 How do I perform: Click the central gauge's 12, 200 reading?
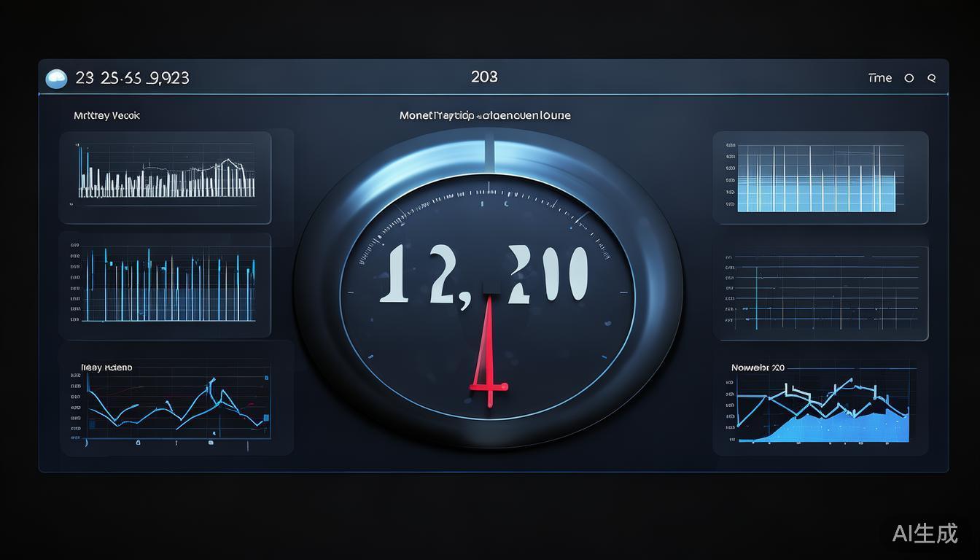click(x=484, y=274)
